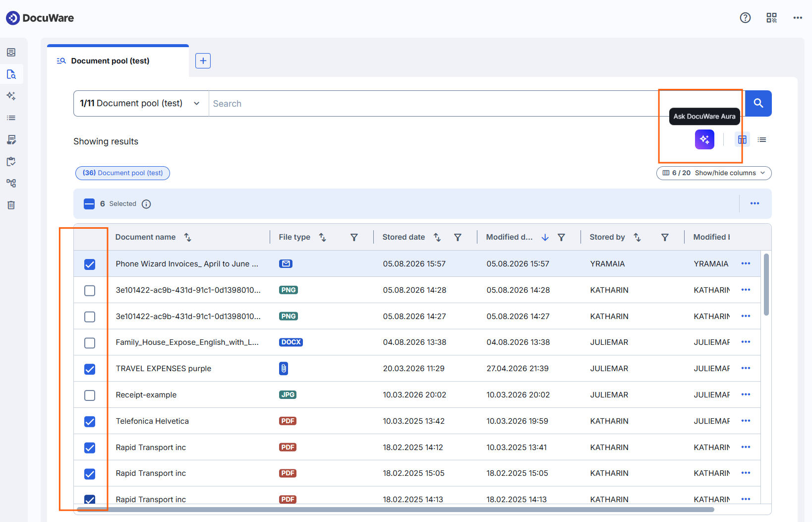Filter the Stored date column

[x=458, y=237]
